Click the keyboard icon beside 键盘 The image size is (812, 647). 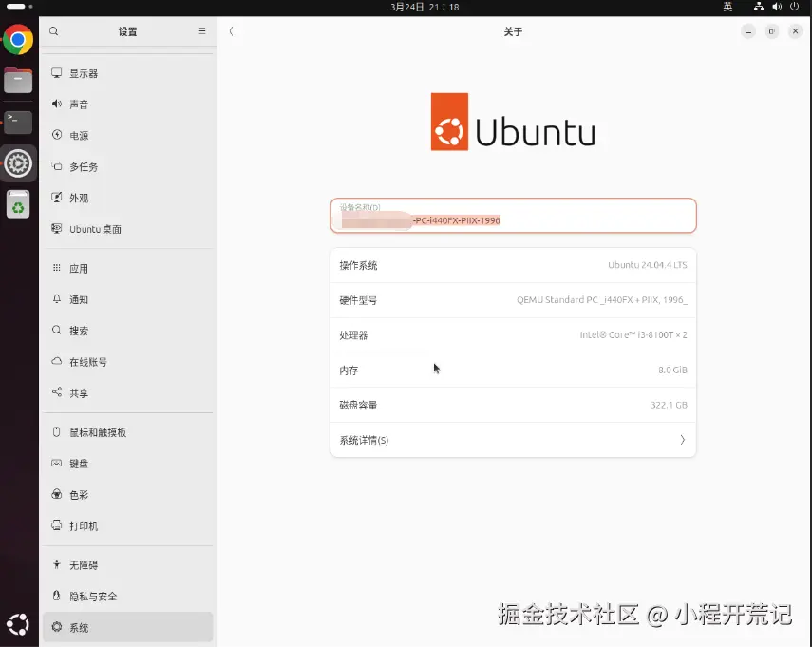click(56, 463)
